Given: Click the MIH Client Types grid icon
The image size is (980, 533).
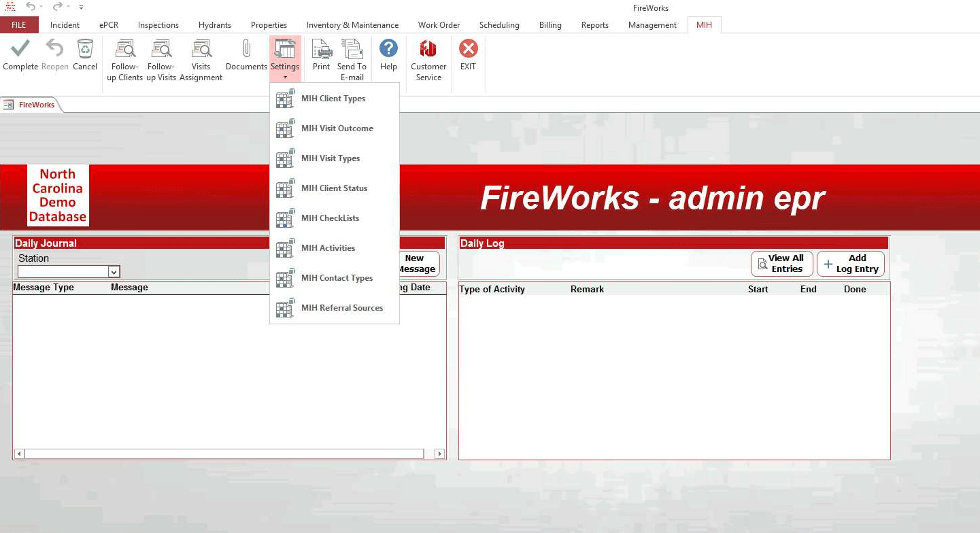Looking at the screenshot, I should click(x=286, y=99).
